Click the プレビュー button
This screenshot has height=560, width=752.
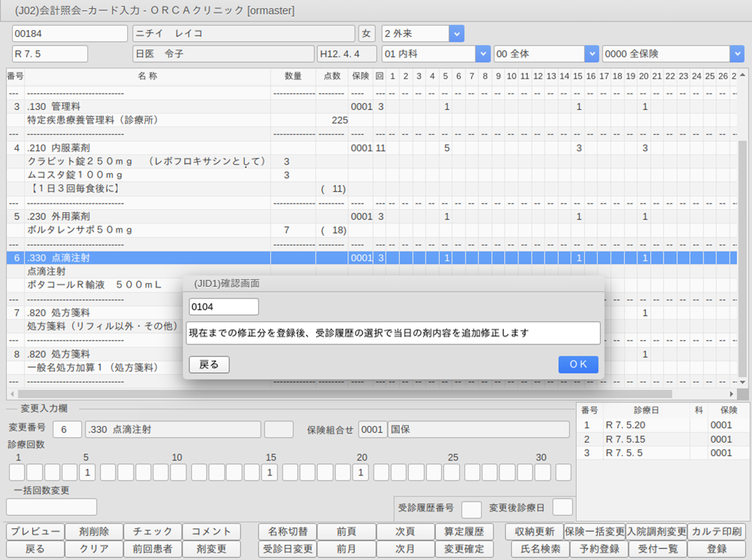pos(35,532)
